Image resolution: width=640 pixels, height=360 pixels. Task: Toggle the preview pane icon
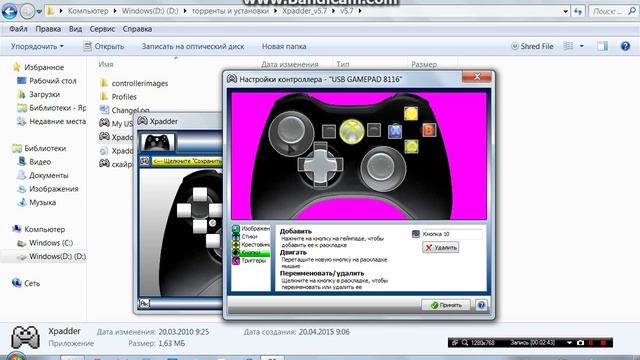click(602, 46)
